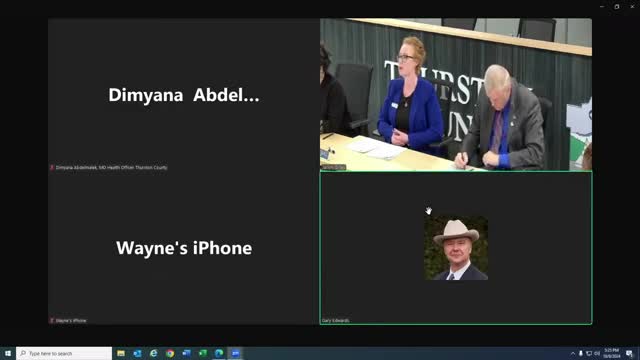Switch to Microsoft Edge in the taskbar

219,353
